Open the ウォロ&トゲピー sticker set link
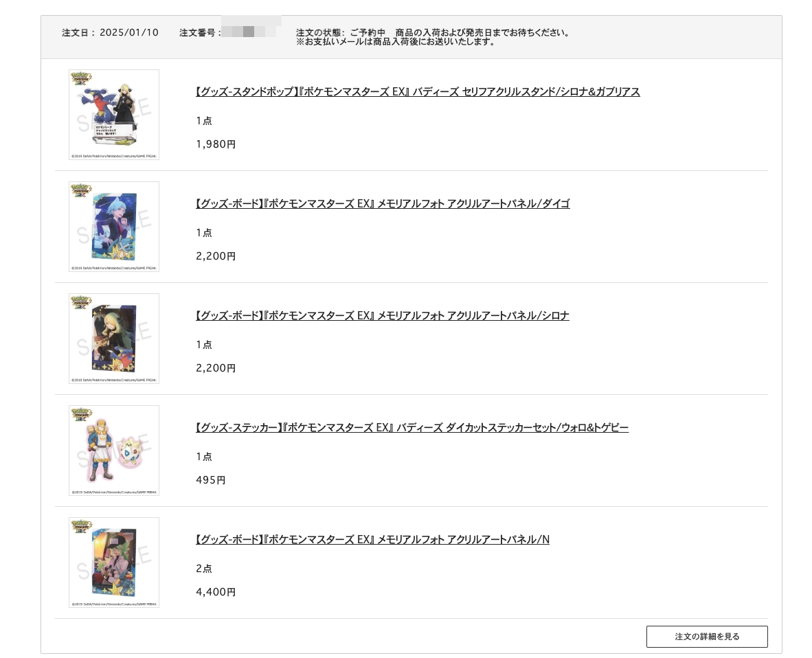 coord(411,428)
